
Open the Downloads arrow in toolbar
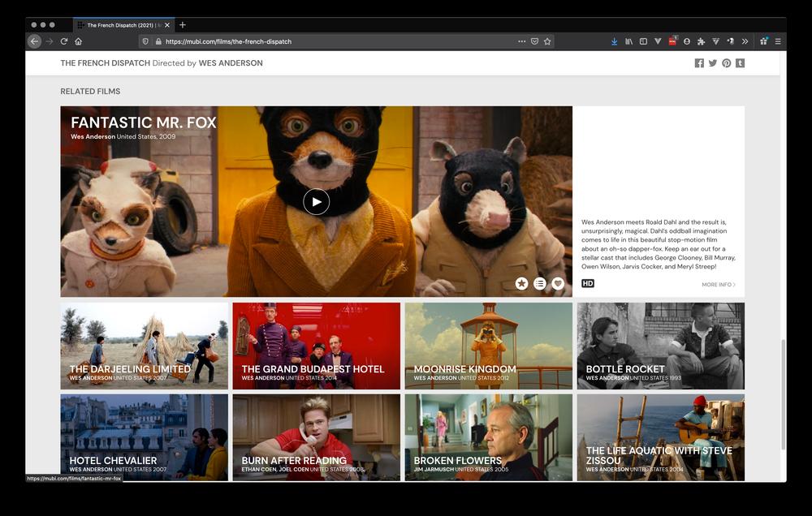point(614,41)
